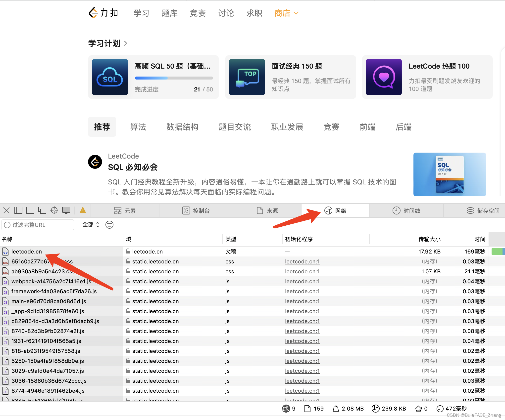Select the 算法 category tab
This screenshot has width=505, height=420.
pyautogui.click(x=138, y=127)
